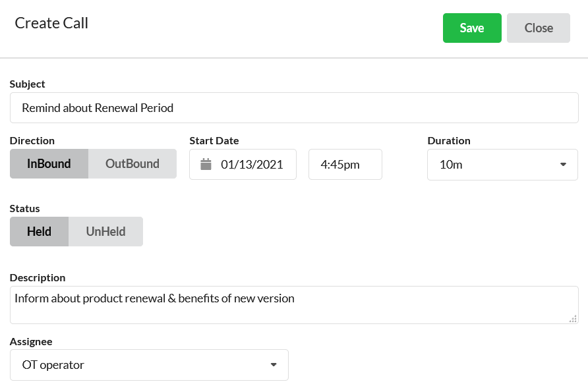
Task: Click the Duration dropdown arrow icon
Action: tap(563, 165)
